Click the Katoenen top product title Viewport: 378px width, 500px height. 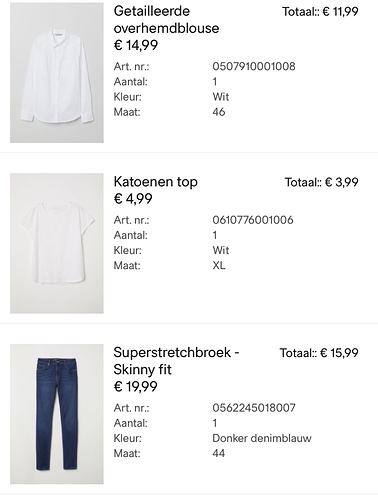(155, 182)
